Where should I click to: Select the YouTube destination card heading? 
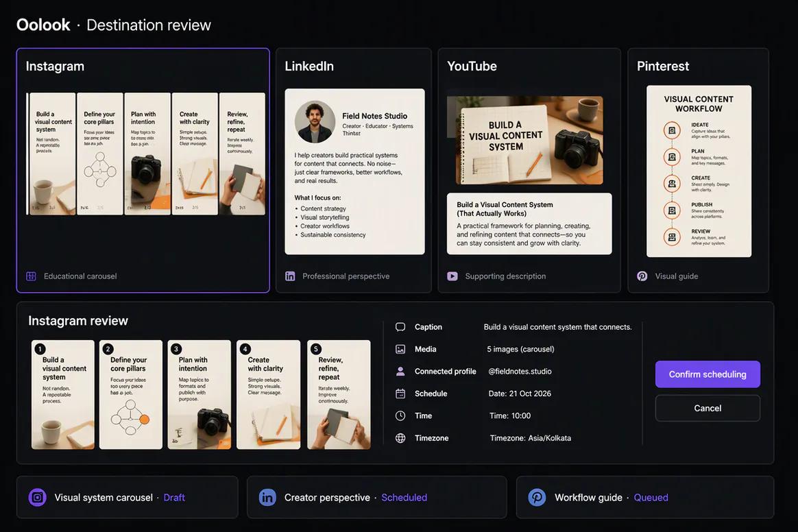472,66
